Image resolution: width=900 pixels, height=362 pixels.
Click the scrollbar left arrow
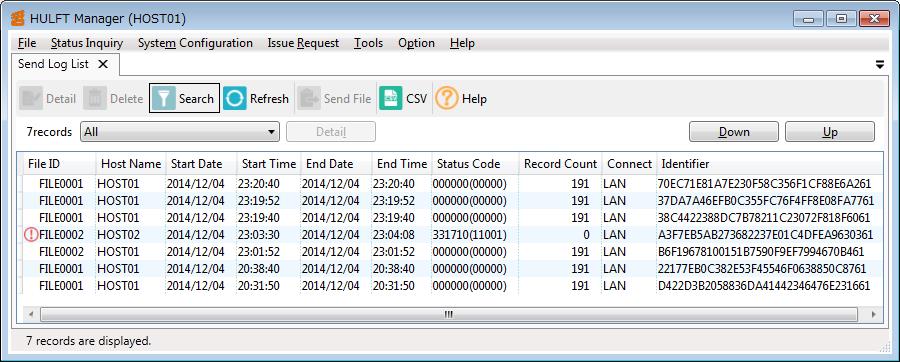pyautogui.click(x=30, y=314)
